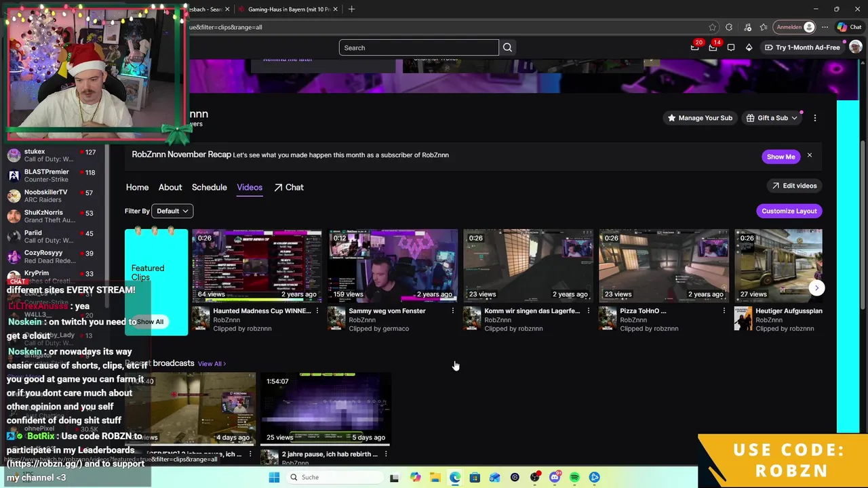Click Try 1-Month Ad-Free button
This screenshot has height=488, width=868.
click(802, 47)
